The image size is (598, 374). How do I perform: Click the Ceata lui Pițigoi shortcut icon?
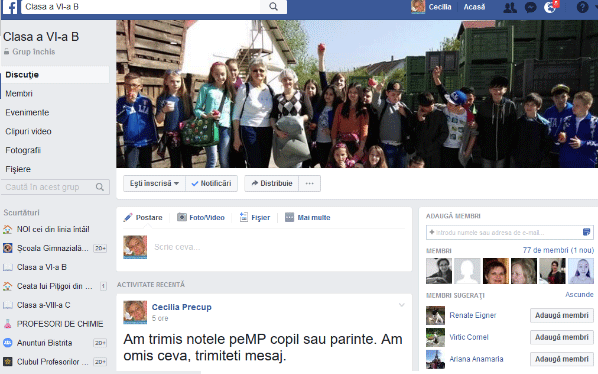tap(8, 286)
